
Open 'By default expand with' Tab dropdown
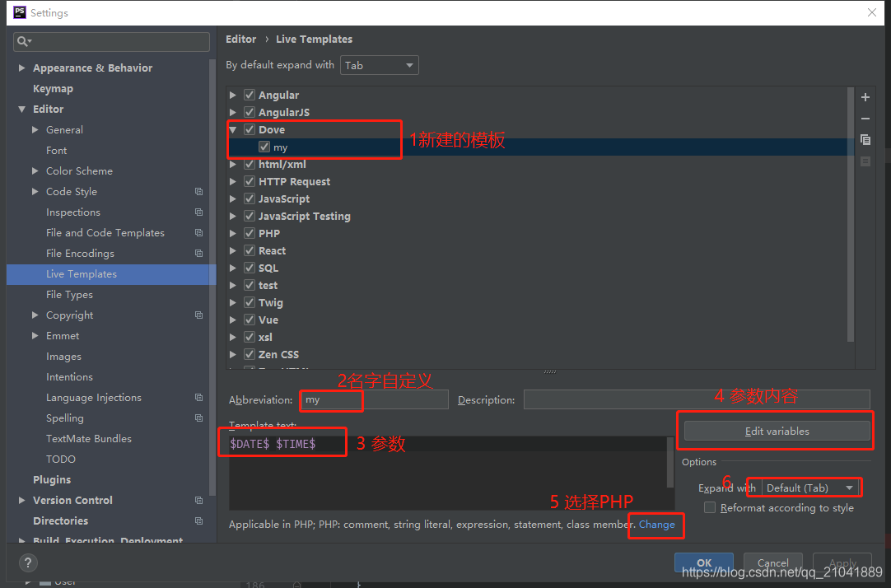pyautogui.click(x=379, y=65)
